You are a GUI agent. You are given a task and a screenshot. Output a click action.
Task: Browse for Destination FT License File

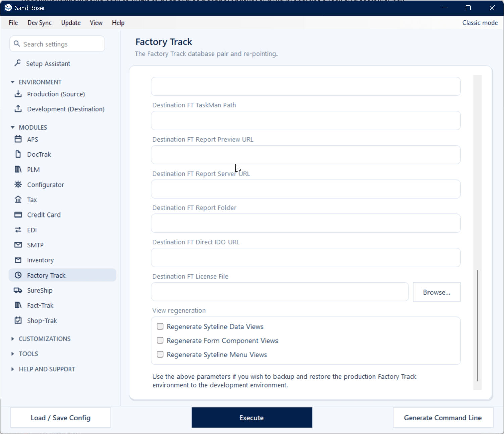437,292
